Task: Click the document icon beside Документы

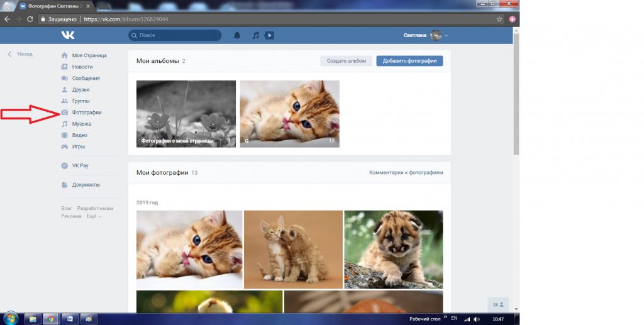Action: (65, 185)
